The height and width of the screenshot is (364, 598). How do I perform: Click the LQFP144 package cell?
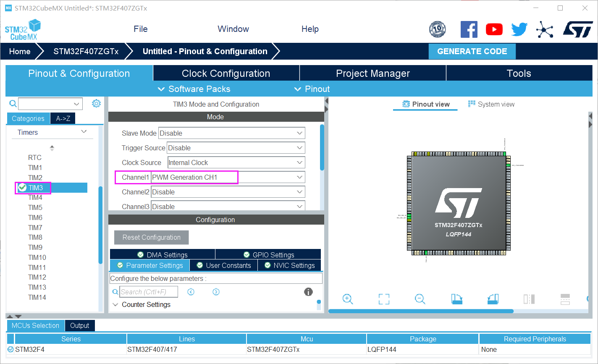(x=422, y=349)
